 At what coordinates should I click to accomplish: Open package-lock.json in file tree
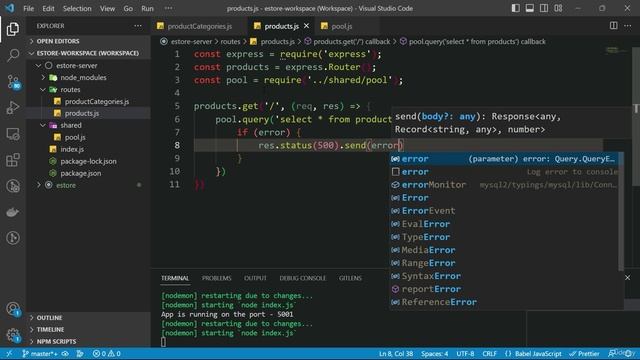(x=88, y=161)
